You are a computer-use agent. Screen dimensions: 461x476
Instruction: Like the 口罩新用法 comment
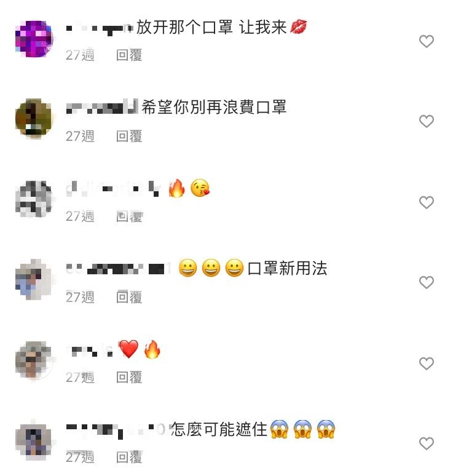click(426, 283)
